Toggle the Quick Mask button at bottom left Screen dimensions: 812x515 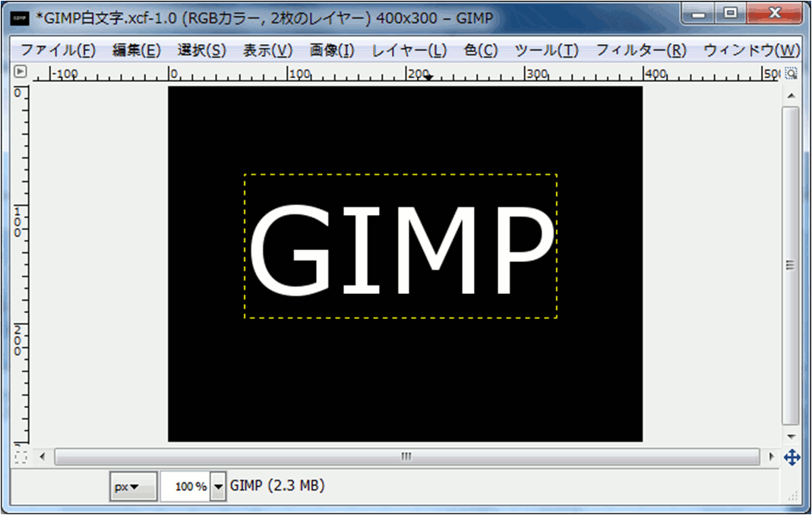click(21, 457)
